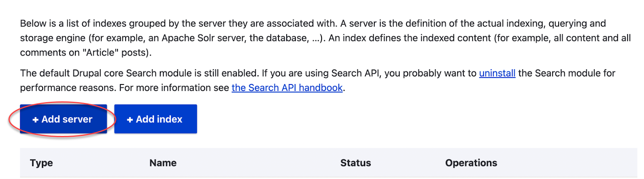Click the red circle annotation around Add server
The height and width of the screenshot is (179, 644).
(x=62, y=119)
